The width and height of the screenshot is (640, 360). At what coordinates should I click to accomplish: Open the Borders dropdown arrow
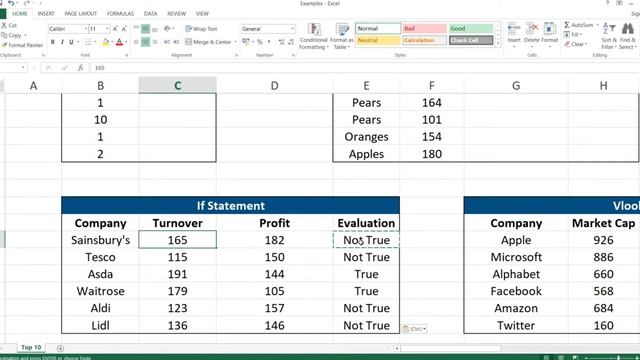[x=95, y=42]
